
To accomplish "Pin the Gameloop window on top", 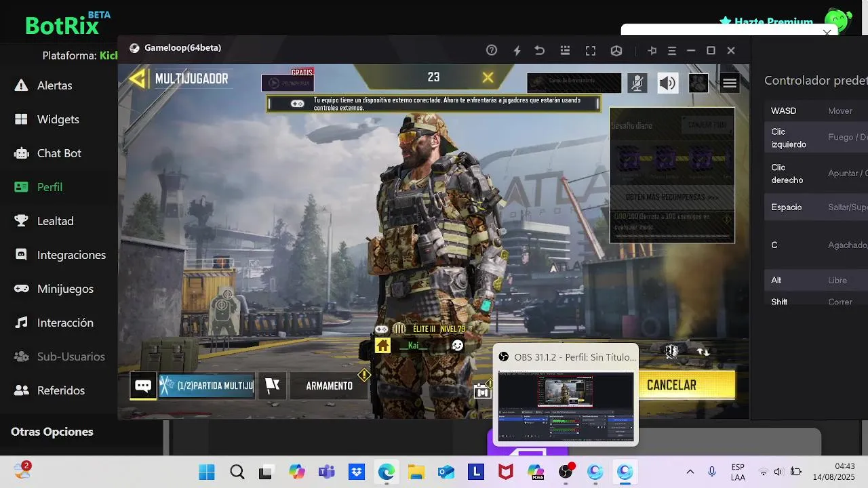I will tap(652, 50).
